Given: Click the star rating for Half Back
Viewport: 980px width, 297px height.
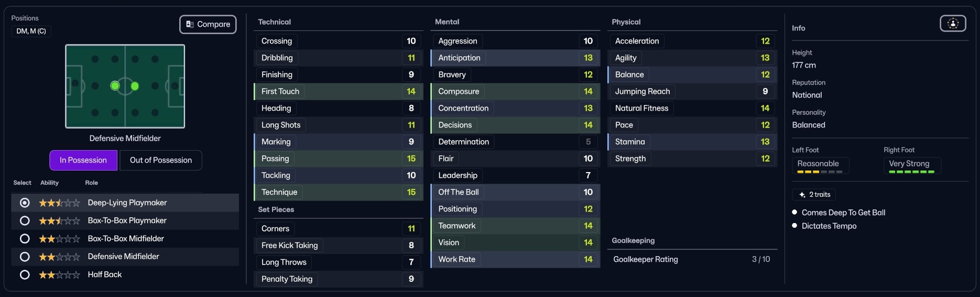Looking at the screenshot, I should (x=59, y=275).
